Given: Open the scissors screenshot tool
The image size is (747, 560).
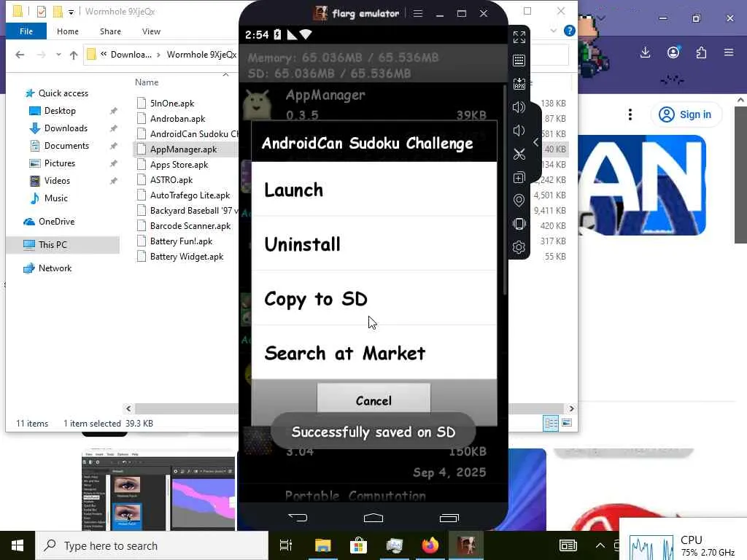Looking at the screenshot, I should (x=519, y=154).
